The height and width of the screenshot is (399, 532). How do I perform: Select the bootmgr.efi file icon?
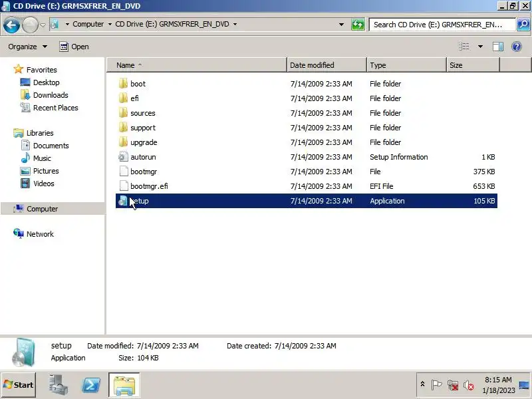[x=124, y=186]
